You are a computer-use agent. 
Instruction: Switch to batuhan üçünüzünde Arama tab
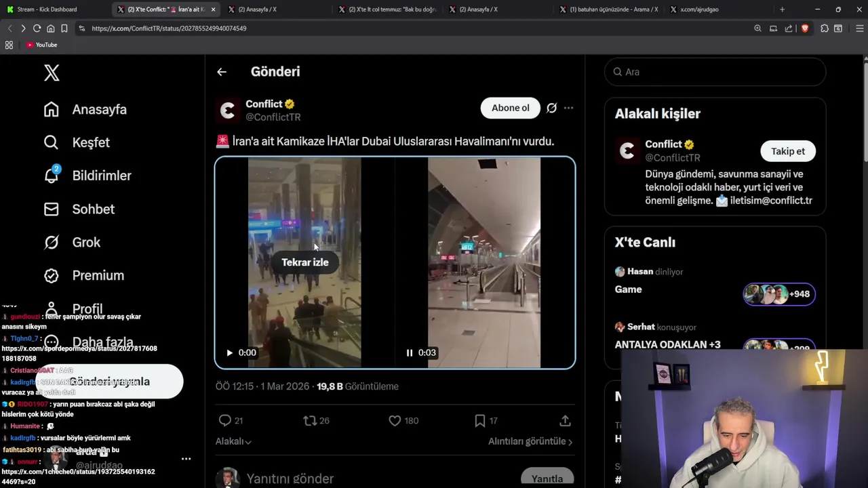(609, 9)
